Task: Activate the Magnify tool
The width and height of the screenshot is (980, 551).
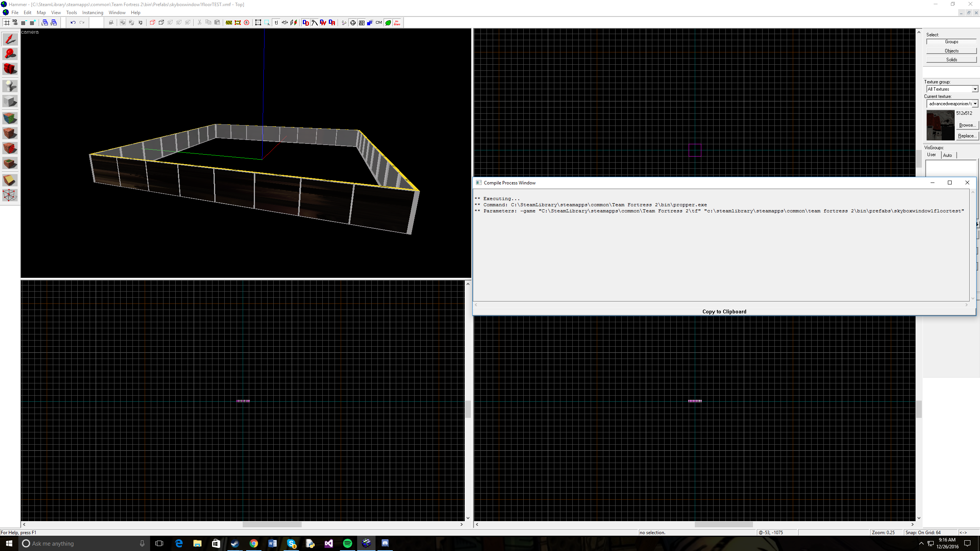Action: click(x=10, y=54)
